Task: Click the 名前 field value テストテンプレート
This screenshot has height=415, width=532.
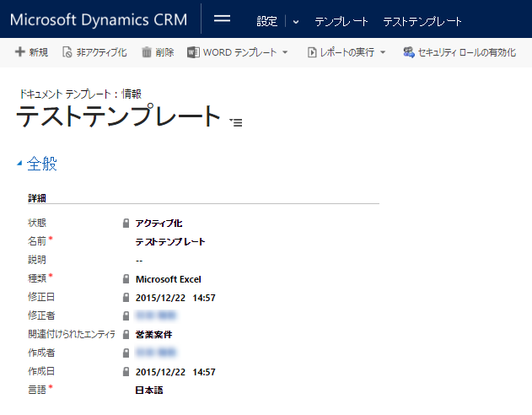Action: pyautogui.click(x=170, y=241)
